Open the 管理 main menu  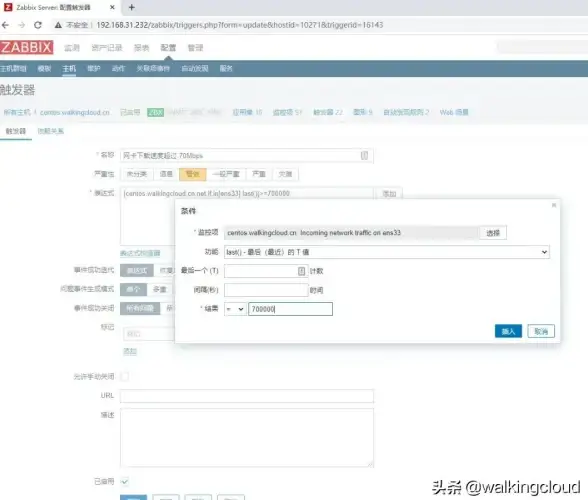(x=195, y=48)
